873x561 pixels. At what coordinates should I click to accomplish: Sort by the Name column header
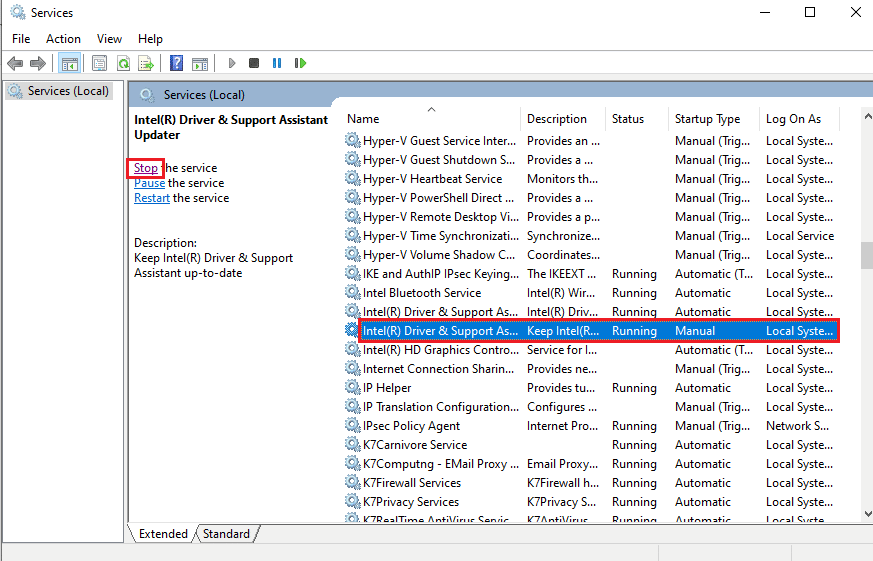point(432,119)
